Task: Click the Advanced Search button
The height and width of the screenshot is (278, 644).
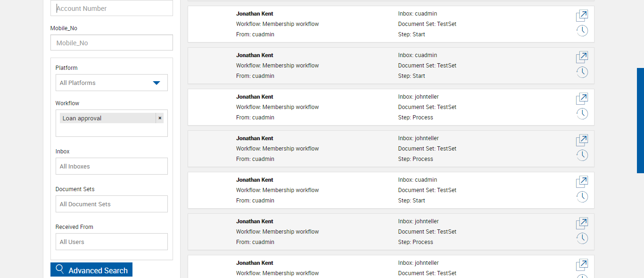Action: point(91,270)
